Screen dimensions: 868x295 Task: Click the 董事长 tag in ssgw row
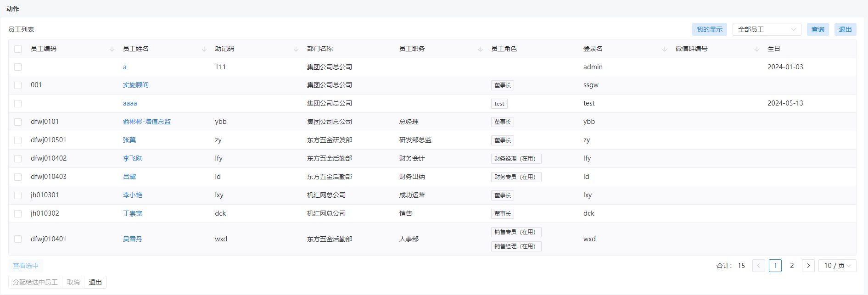[x=503, y=85]
